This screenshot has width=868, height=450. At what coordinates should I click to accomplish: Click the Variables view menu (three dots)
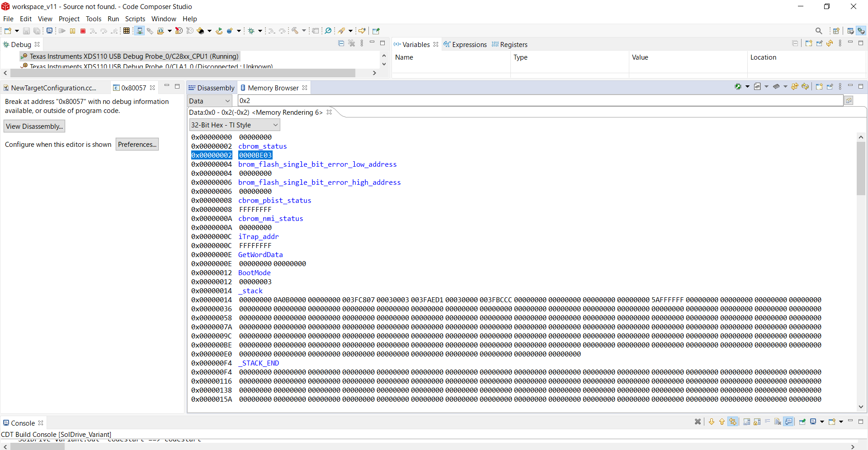click(840, 43)
